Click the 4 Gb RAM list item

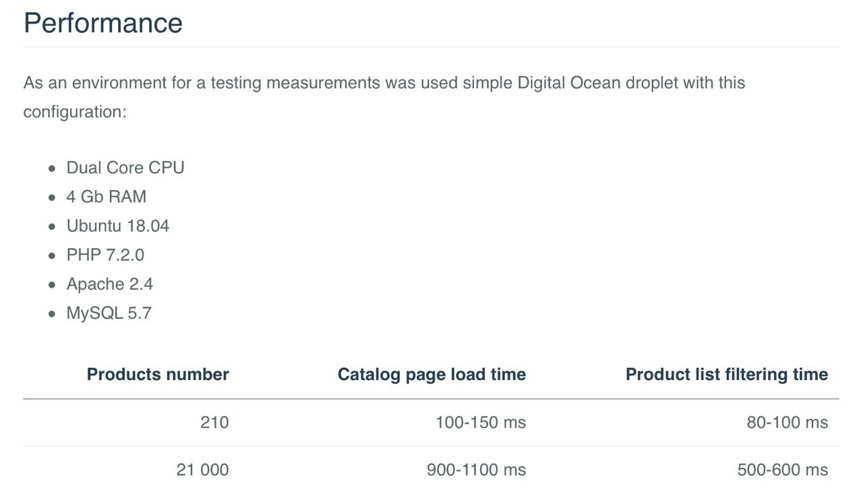(107, 197)
